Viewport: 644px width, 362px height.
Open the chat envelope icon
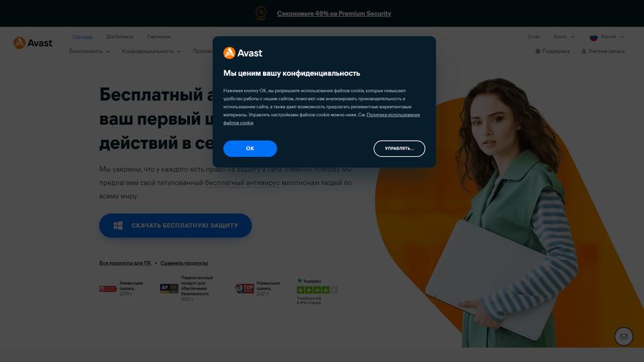point(623,337)
